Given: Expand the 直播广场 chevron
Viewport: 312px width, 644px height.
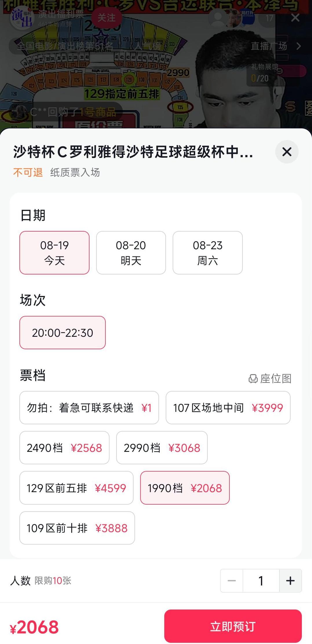Looking at the screenshot, I should pyautogui.click(x=299, y=46).
